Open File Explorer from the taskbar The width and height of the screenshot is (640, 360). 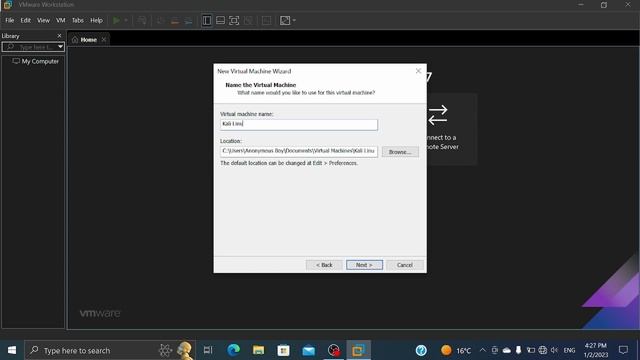pyautogui.click(x=258, y=350)
